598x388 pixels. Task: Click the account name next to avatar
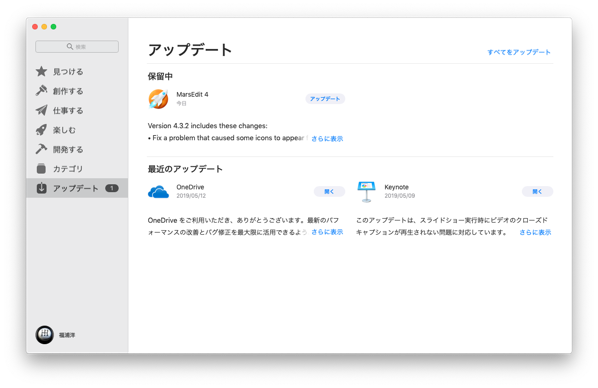pyautogui.click(x=67, y=335)
